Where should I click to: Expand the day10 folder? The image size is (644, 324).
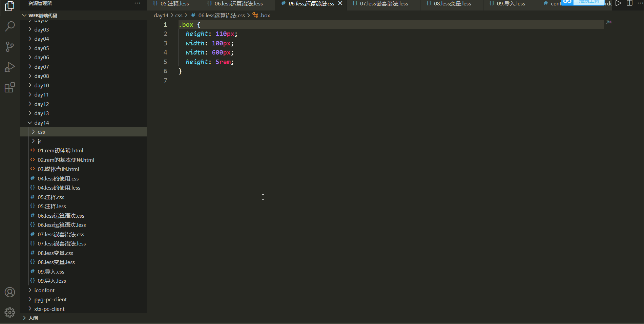point(83,85)
